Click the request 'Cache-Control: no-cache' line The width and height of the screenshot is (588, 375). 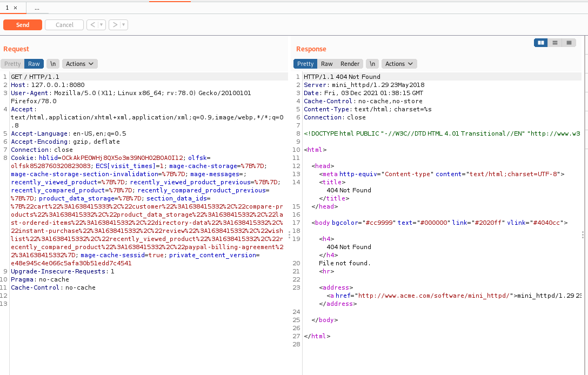coord(53,287)
